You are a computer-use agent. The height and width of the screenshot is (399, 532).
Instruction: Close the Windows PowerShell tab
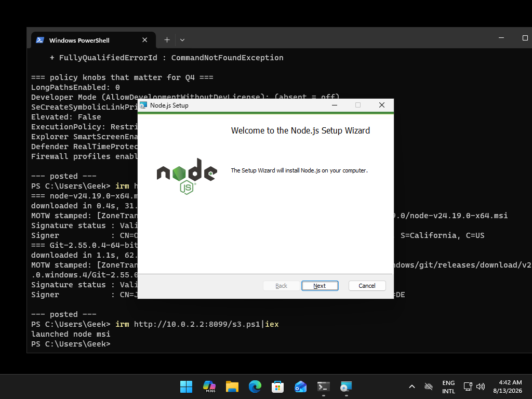[x=144, y=40]
